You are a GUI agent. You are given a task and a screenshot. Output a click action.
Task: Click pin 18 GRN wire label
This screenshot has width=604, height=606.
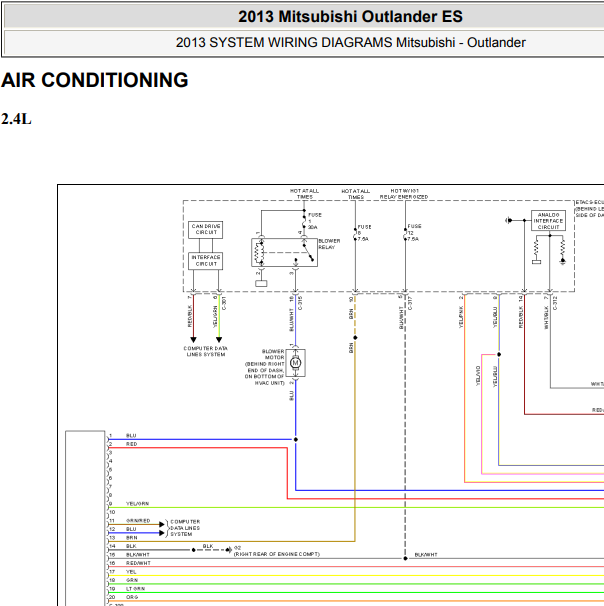[x=131, y=580]
